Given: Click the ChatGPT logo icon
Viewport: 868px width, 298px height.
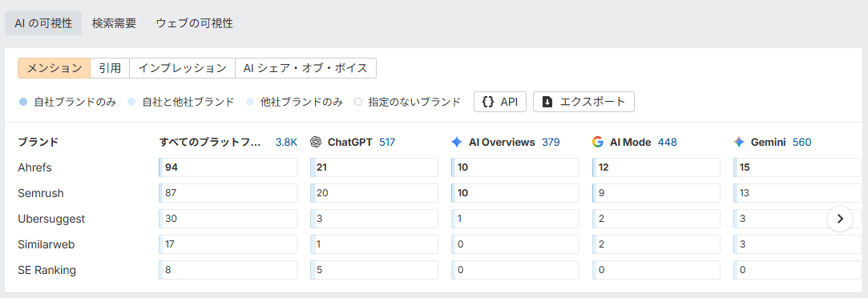Looking at the screenshot, I should (x=316, y=142).
